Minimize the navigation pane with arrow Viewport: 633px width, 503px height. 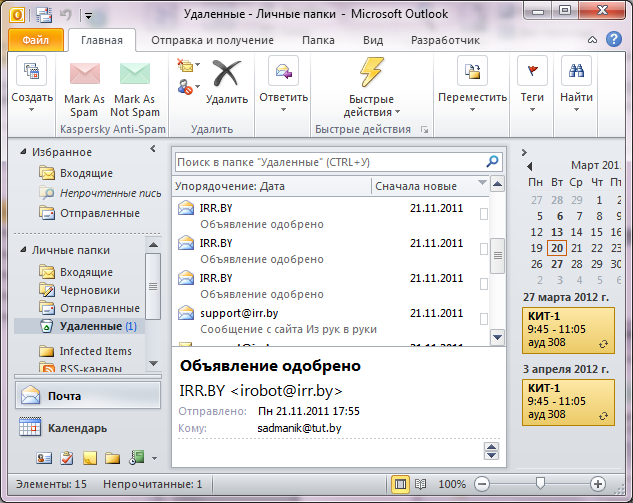click(x=153, y=149)
